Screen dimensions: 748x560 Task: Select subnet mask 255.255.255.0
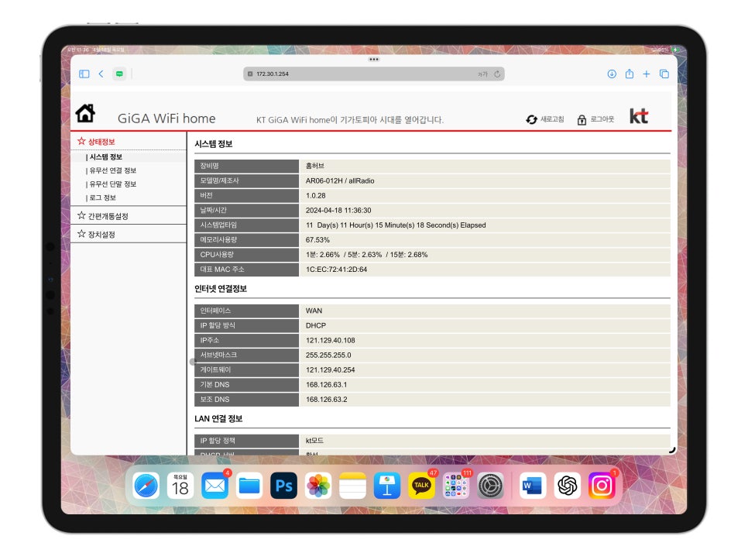(328, 356)
